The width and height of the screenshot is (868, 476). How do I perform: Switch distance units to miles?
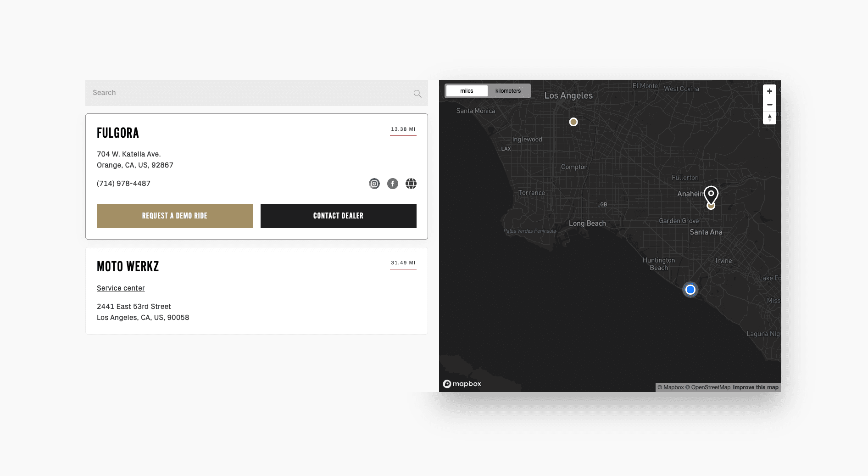click(467, 91)
